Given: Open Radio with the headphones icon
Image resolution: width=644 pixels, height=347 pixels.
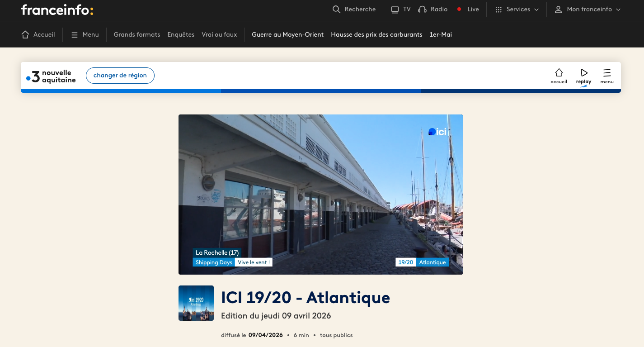Looking at the screenshot, I should coord(423,10).
